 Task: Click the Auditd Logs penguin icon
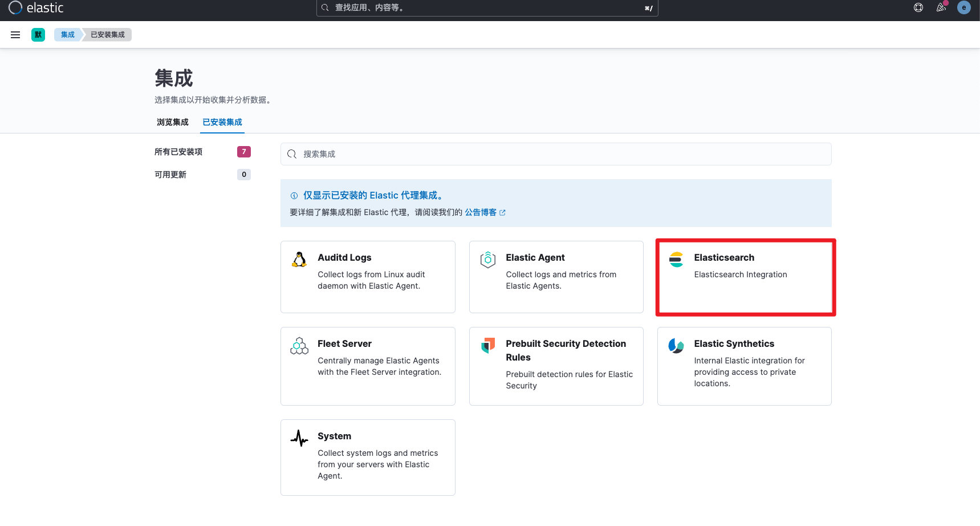point(299,260)
